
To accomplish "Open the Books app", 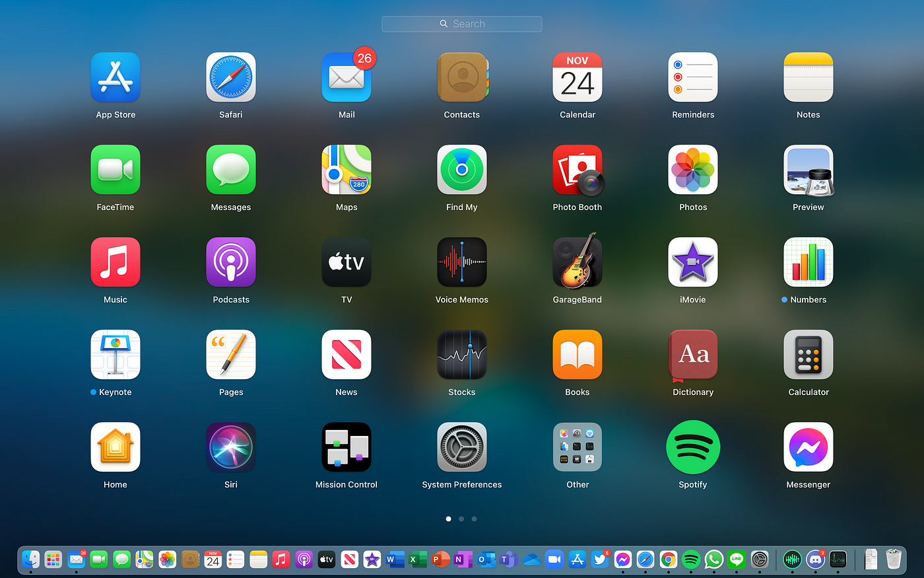I will tap(577, 355).
